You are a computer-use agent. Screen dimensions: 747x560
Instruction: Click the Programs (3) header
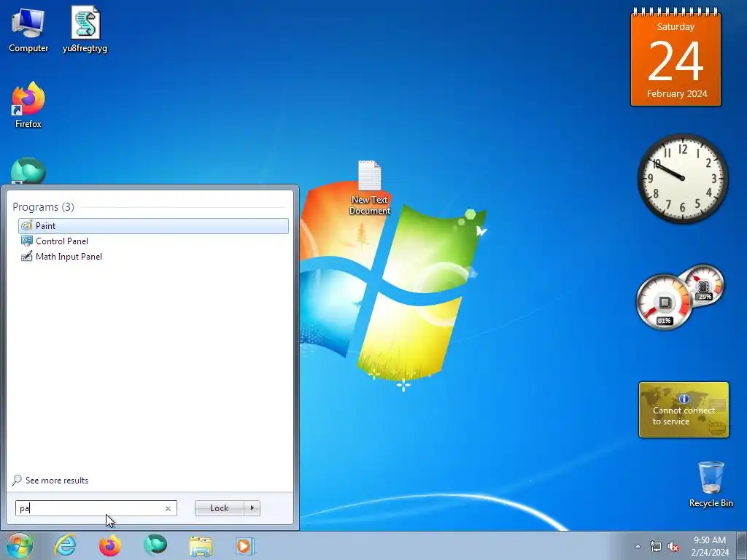pos(43,206)
